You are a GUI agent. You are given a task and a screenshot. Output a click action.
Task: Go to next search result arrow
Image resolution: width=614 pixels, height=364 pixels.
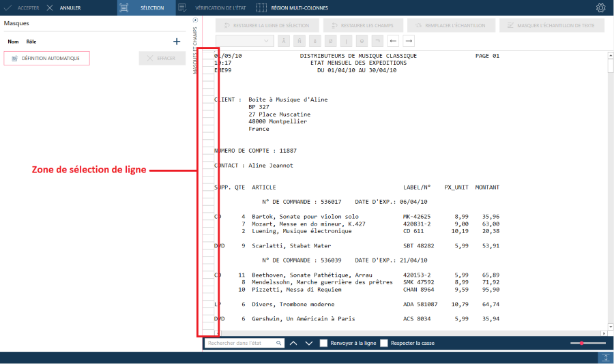(x=309, y=344)
